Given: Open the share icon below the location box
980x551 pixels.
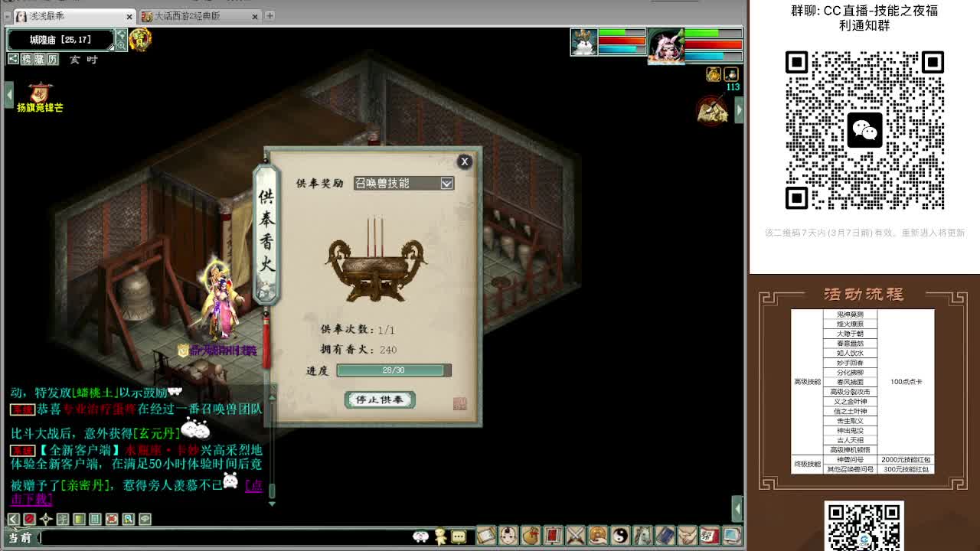Looking at the screenshot, I should [13, 59].
